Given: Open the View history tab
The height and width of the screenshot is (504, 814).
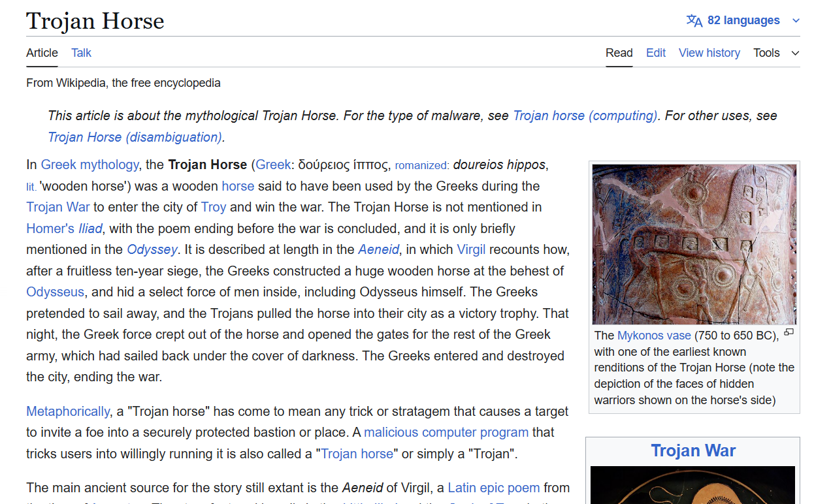Looking at the screenshot, I should coord(709,53).
